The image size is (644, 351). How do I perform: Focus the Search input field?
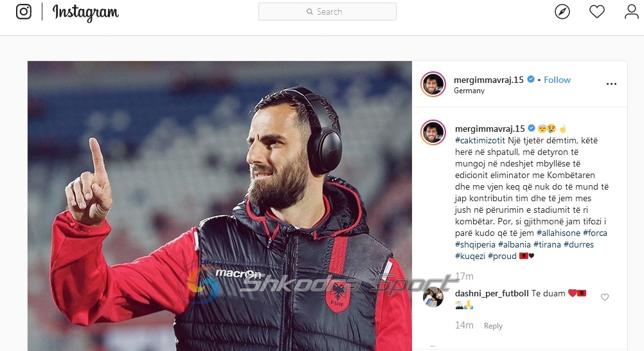pyautogui.click(x=327, y=12)
